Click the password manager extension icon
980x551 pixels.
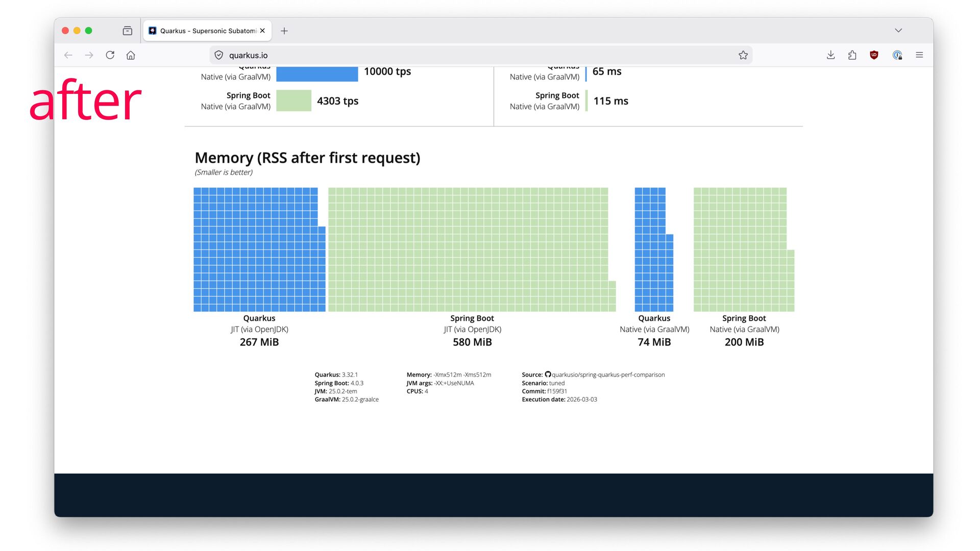coord(897,55)
